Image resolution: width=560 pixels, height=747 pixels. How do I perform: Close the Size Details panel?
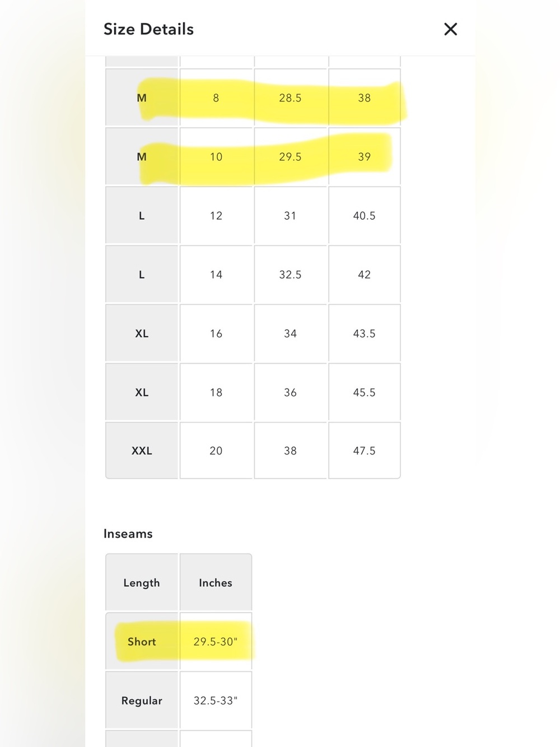(450, 29)
